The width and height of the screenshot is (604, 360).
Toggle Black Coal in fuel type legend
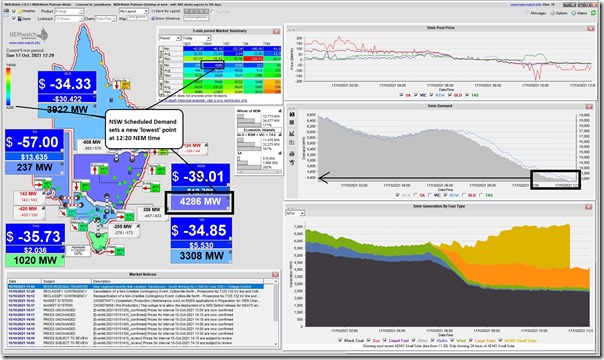pos(340,340)
